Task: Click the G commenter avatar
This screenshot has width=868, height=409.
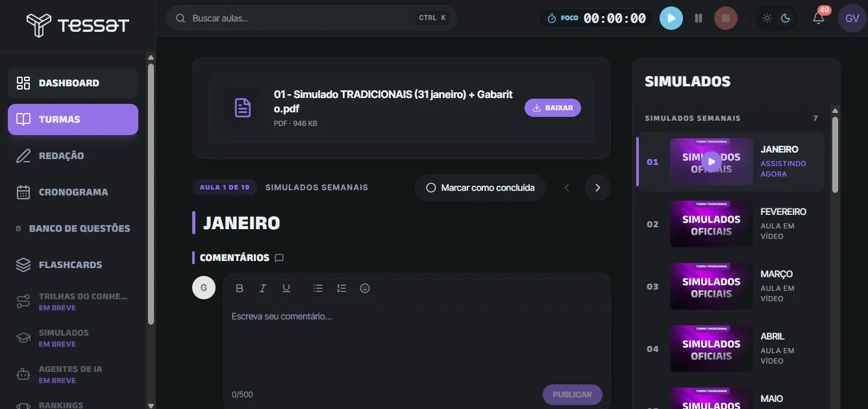Action: tap(204, 288)
